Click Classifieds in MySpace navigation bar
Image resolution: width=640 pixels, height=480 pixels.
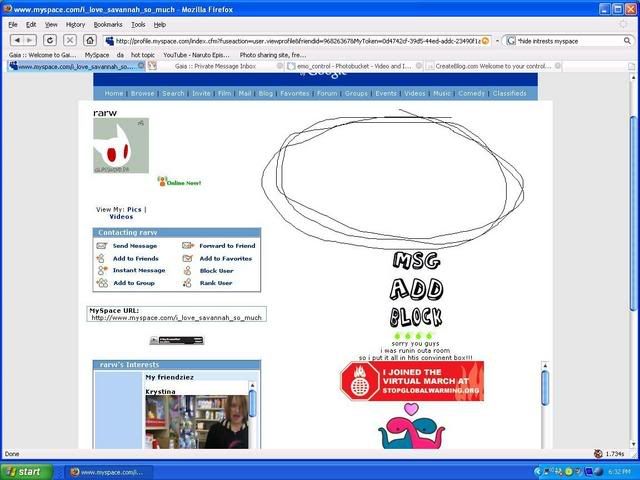coord(509,93)
